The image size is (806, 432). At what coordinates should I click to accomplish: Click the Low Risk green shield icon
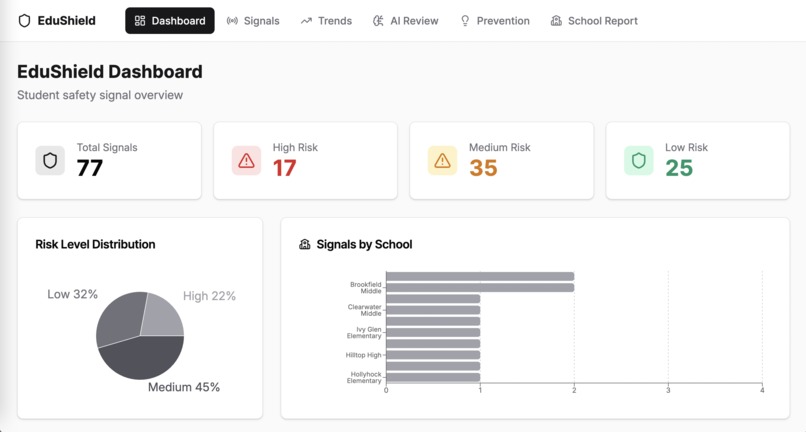638,160
